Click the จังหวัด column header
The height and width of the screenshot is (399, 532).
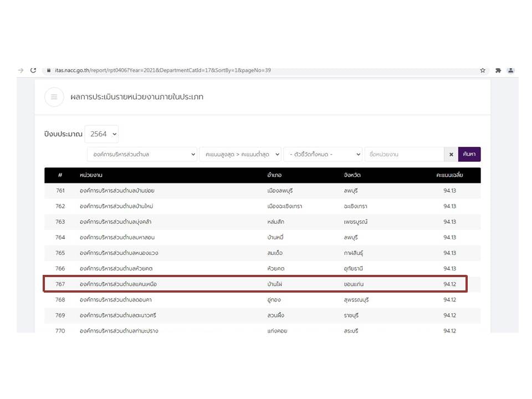click(x=352, y=175)
